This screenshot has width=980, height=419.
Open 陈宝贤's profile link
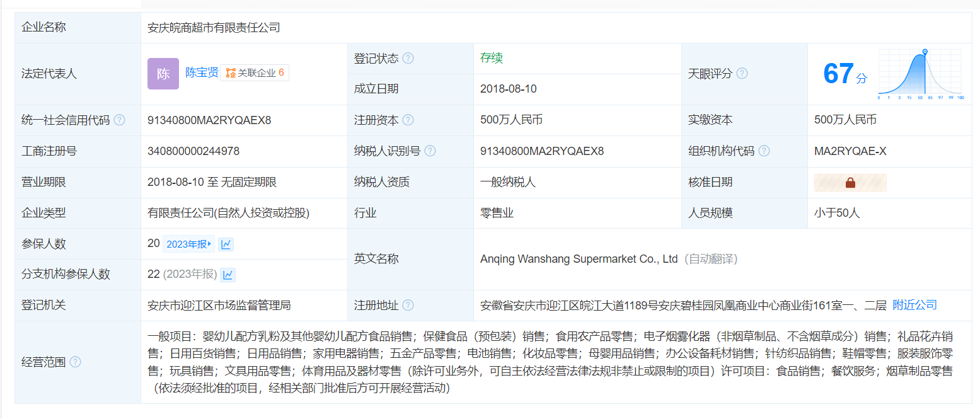(202, 72)
